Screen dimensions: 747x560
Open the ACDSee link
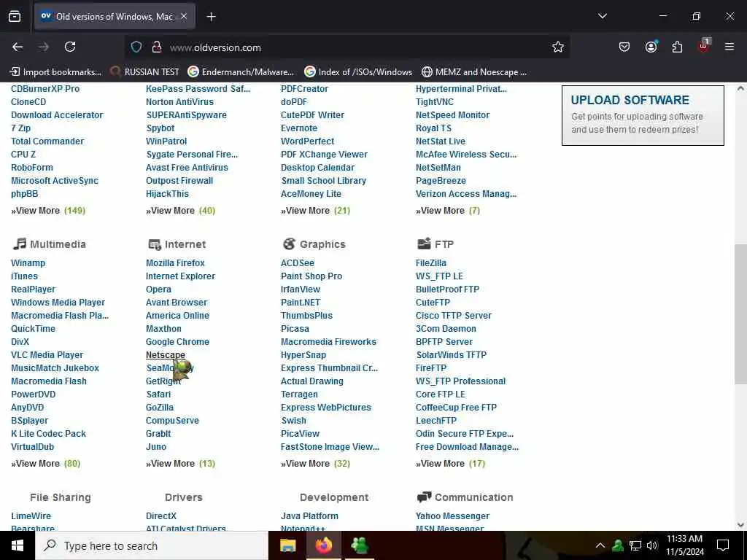click(x=298, y=262)
